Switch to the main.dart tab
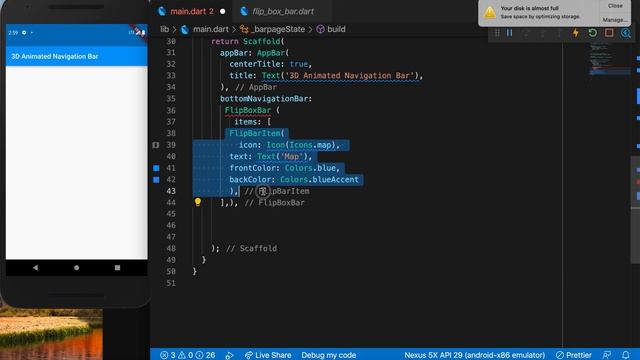The height and width of the screenshot is (360, 640). coord(191,11)
